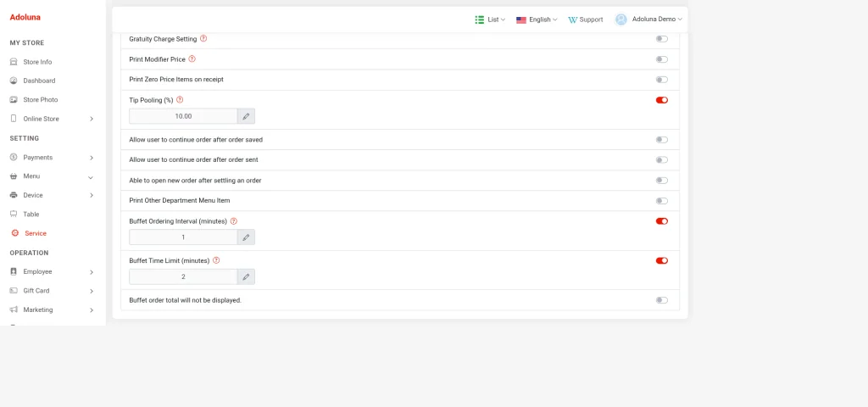
Task: Click the Menu basket icon
Action: point(14,176)
